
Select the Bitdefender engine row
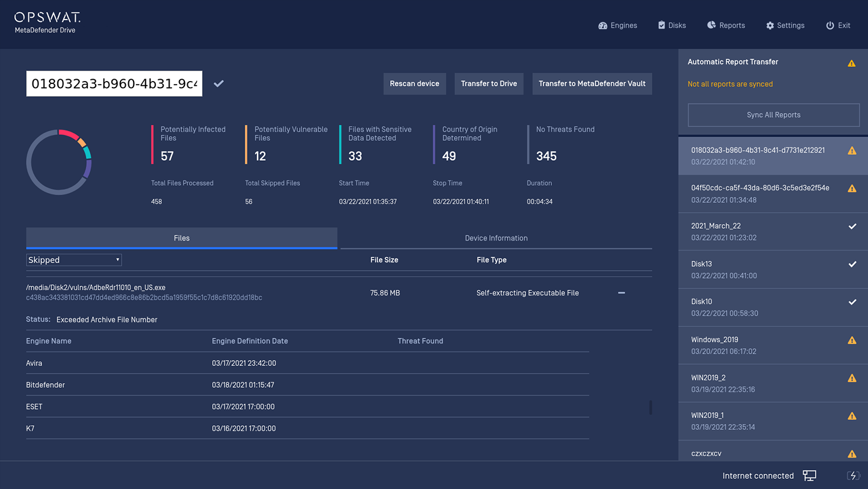[307, 385]
